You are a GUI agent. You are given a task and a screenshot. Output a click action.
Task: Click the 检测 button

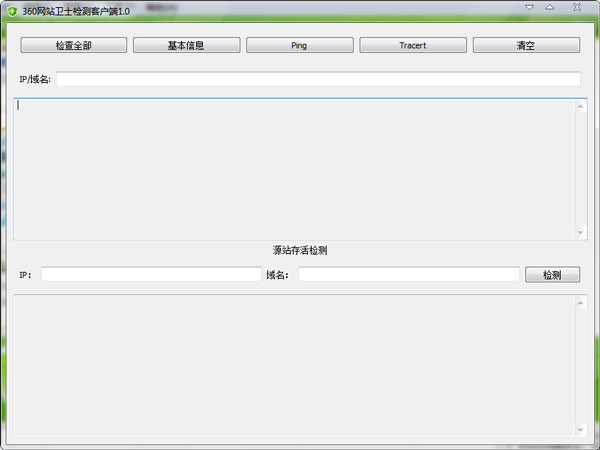[552, 275]
